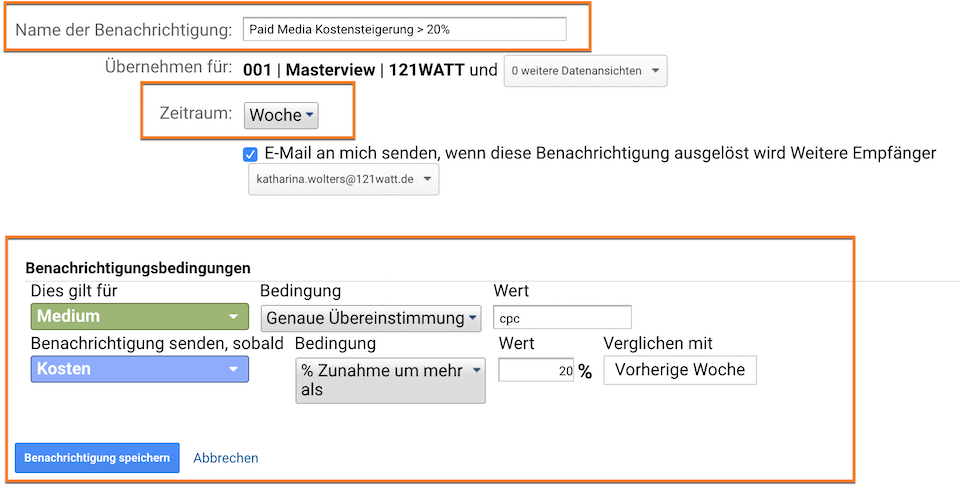
Task: Click the '001 | Masterview | 121WATT' view name
Action: (353, 71)
